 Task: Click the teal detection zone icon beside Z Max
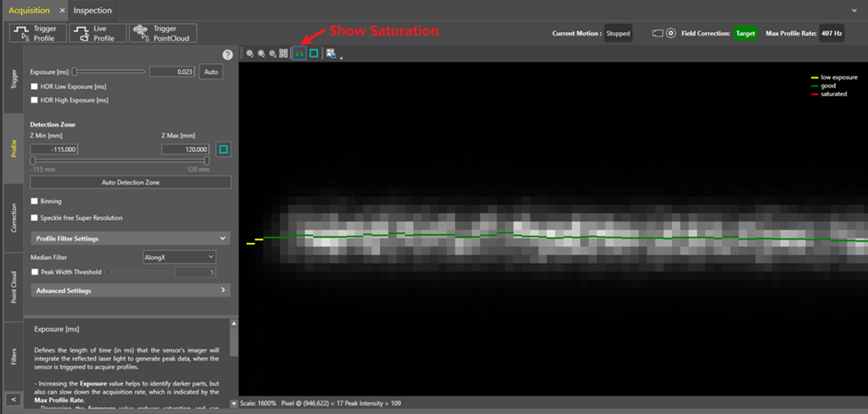pyautogui.click(x=223, y=150)
